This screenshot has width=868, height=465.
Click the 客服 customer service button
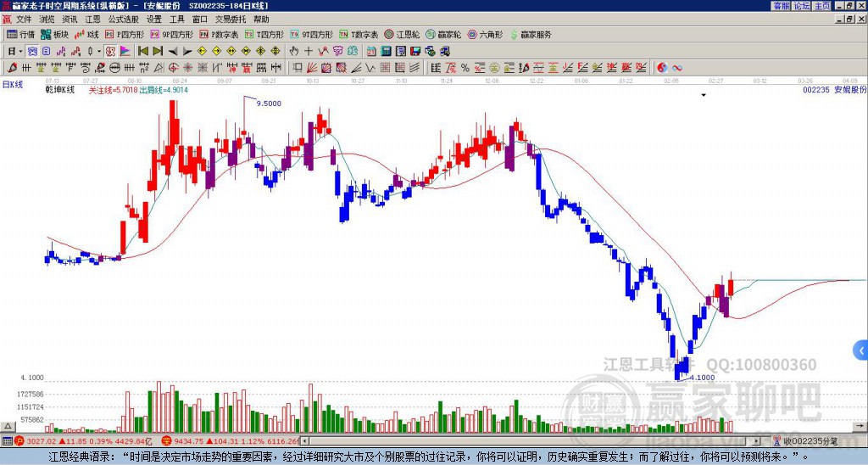tap(781, 6)
